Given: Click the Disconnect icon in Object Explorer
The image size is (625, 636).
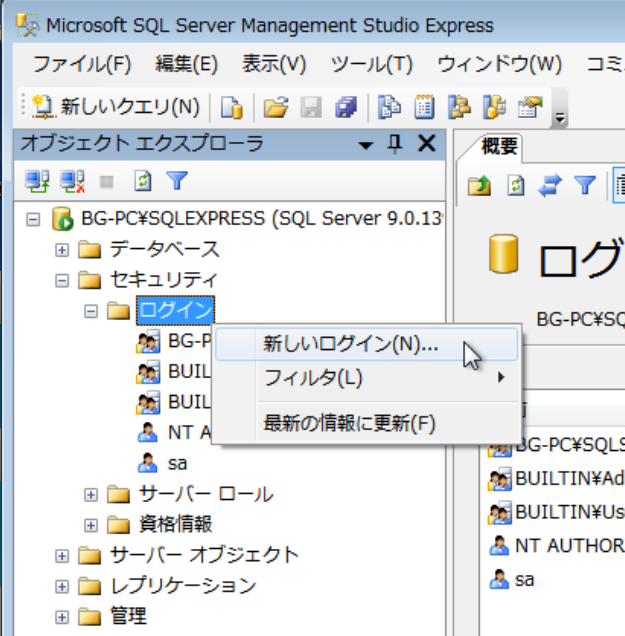Looking at the screenshot, I should click(72, 181).
